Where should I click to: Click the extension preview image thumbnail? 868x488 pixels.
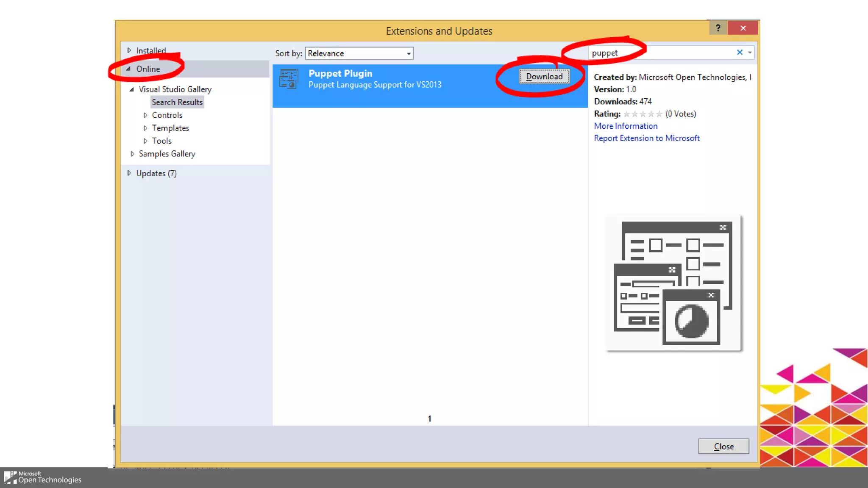click(x=673, y=283)
